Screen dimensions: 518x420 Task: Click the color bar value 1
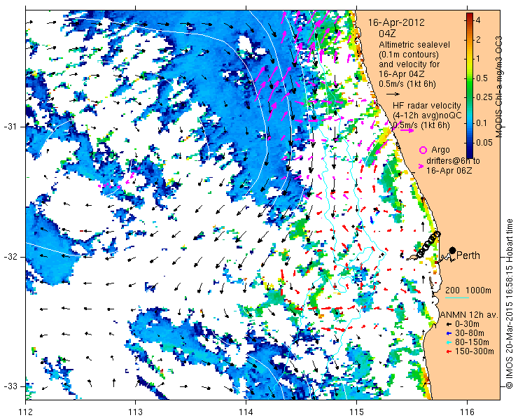[x=478, y=59]
